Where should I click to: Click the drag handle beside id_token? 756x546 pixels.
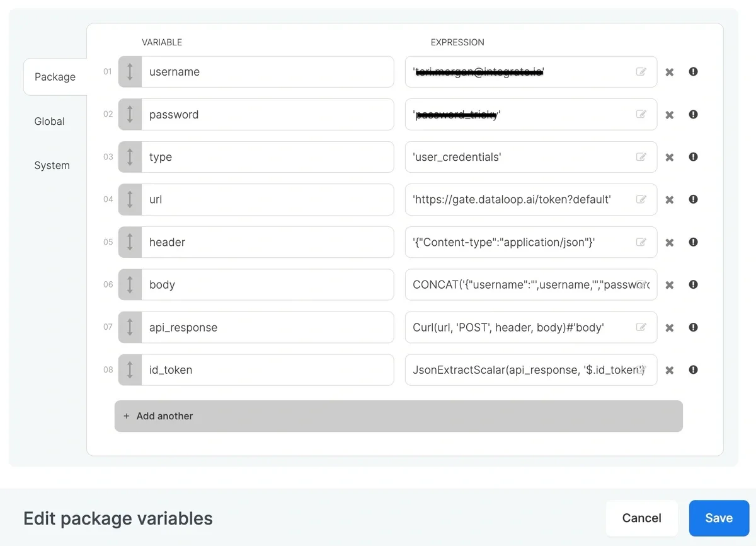point(129,369)
